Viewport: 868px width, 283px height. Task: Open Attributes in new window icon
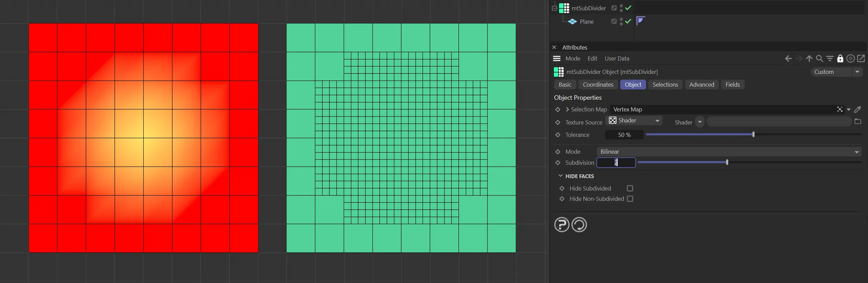point(861,59)
